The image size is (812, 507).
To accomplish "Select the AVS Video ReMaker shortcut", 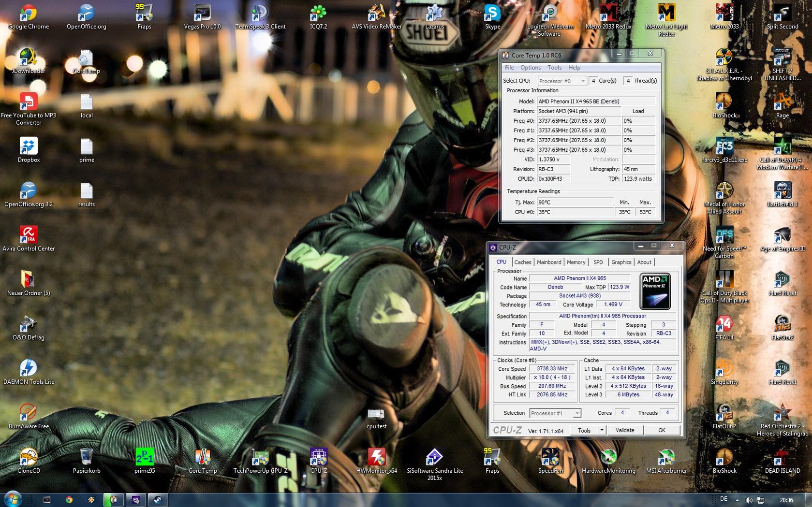I will pyautogui.click(x=377, y=17).
